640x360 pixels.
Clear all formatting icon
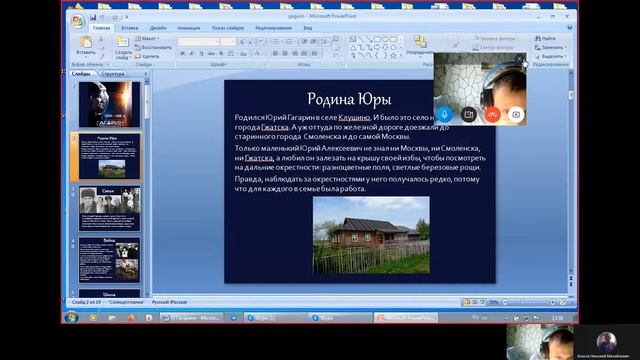261,42
